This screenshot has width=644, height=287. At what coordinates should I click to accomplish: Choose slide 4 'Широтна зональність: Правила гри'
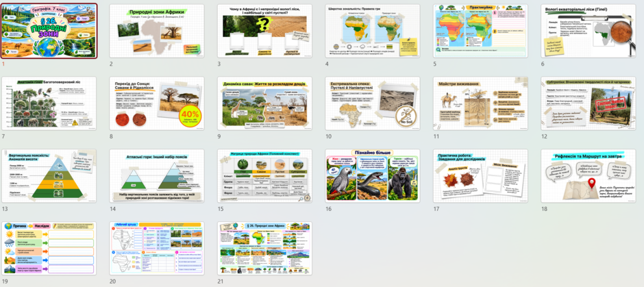click(x=373, y=32)
